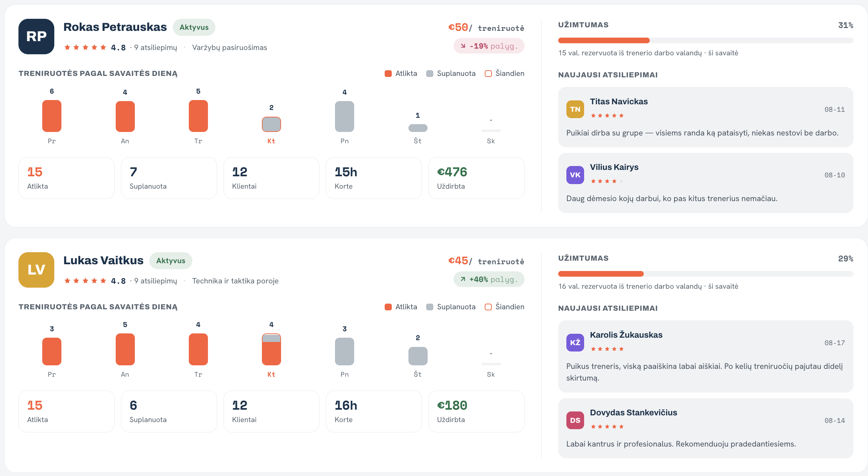Select Lukas Monday bar with 3 sessions

point(52,352)
